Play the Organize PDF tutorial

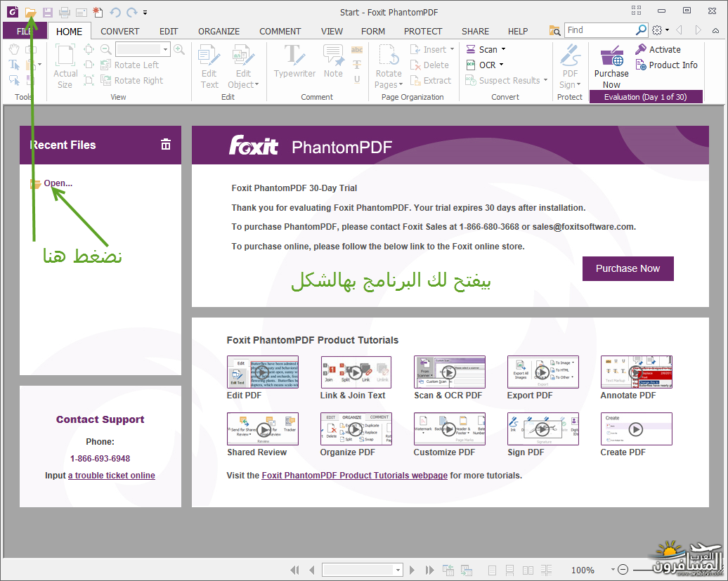tap(356, 429)
